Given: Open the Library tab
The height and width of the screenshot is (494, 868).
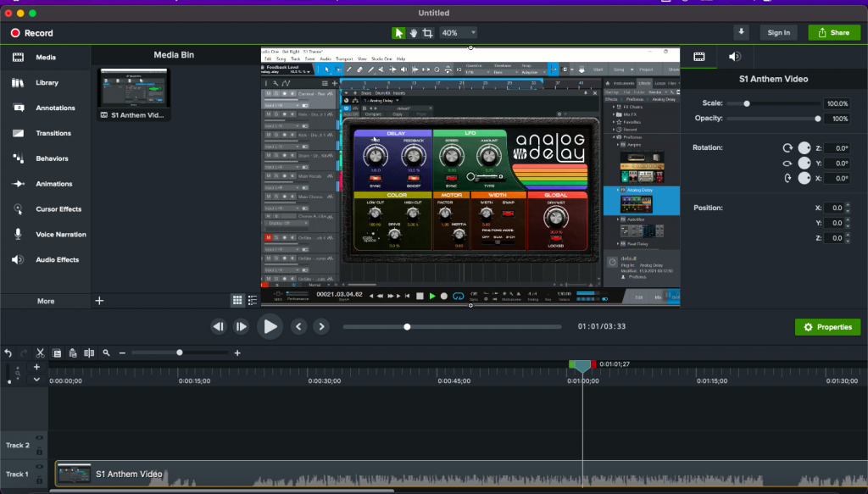Looking at the screenshot, I should point(46,82).
